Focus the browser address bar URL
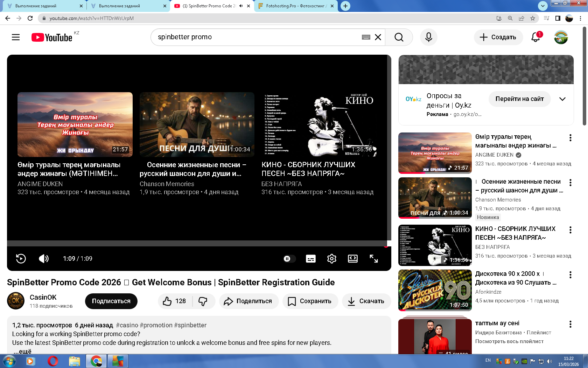588x368 pixels. point(92,18)
